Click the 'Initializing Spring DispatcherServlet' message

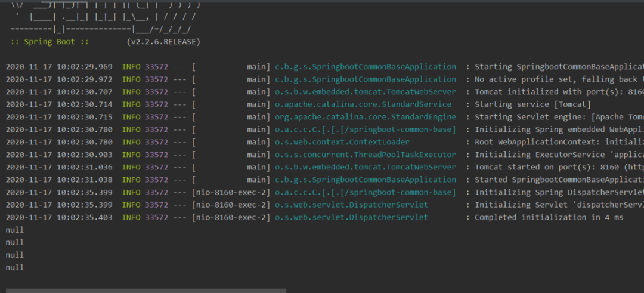pyautogui.click(x=559, y=192)
